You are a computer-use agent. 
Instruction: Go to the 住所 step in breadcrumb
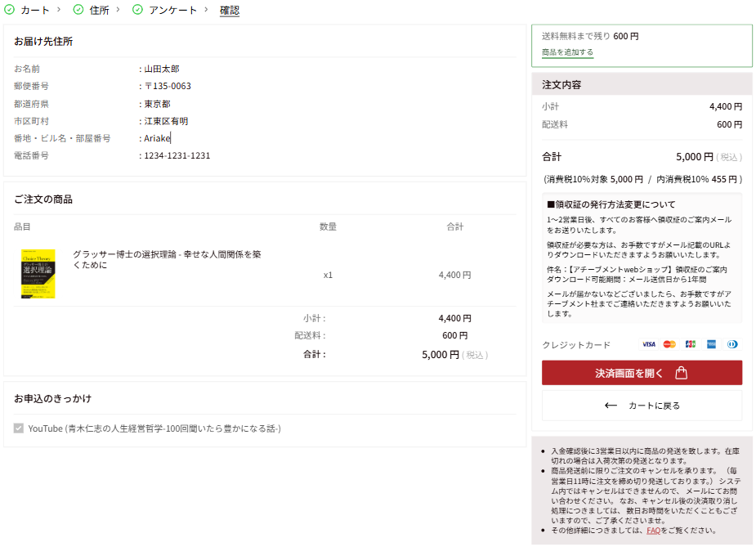(100, 10)
